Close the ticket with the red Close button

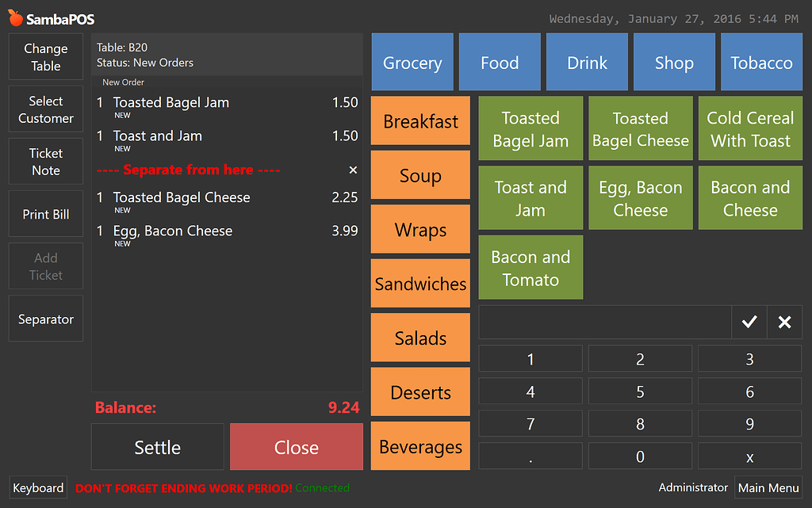pos(296,446)
